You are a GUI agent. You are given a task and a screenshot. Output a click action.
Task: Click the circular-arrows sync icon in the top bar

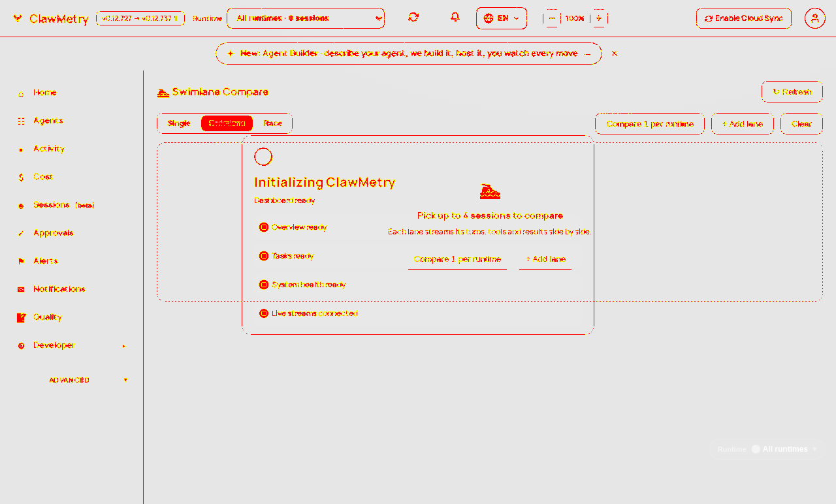coord(413,18)
